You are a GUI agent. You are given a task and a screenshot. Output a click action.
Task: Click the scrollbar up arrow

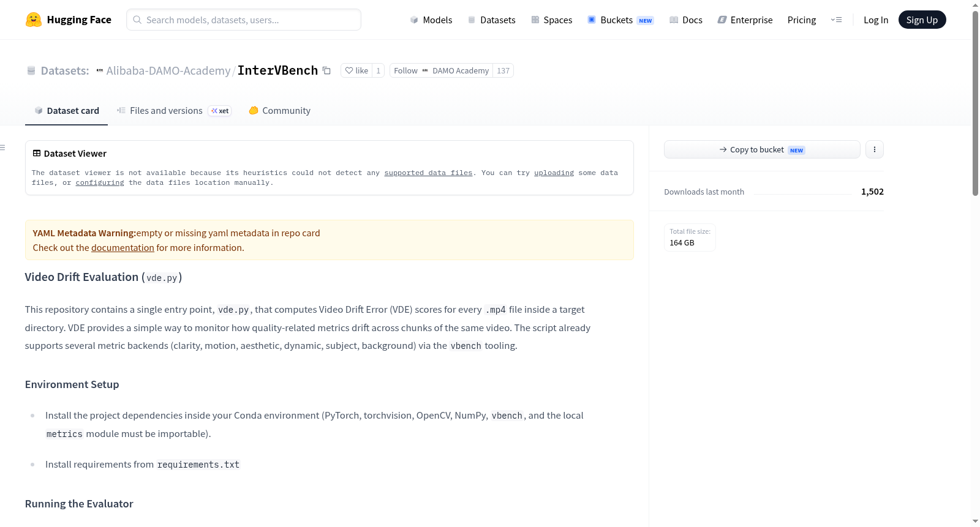point(975,4)
